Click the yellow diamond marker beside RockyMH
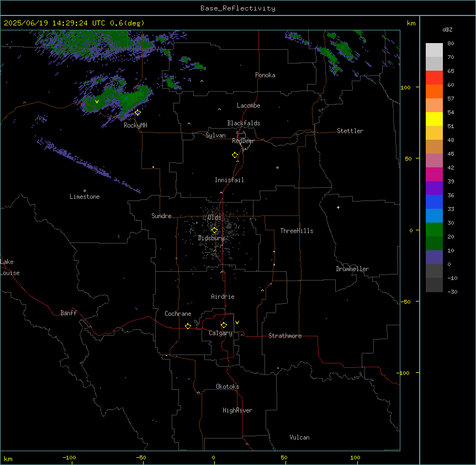The image size is (476, 465). pyautogui.click(x=137, y=113)
